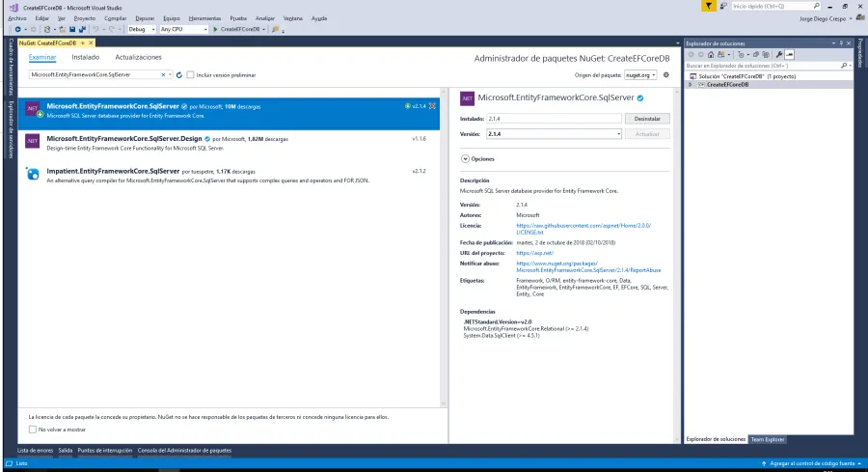868x472 pixels.
Task: Check the 'No volver a mostrar' checkbox
Action: (32, 430)
